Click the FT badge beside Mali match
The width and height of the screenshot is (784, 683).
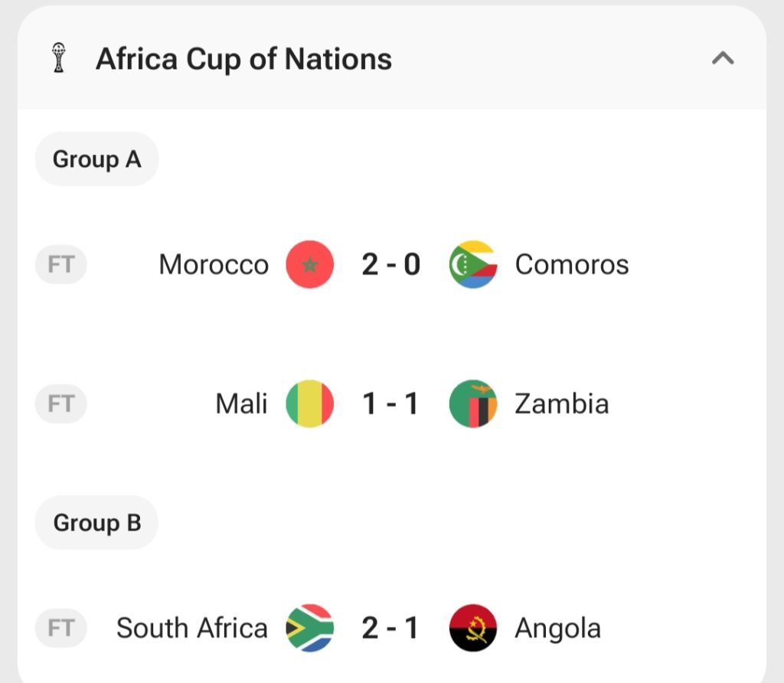click(x=60, y=404)
